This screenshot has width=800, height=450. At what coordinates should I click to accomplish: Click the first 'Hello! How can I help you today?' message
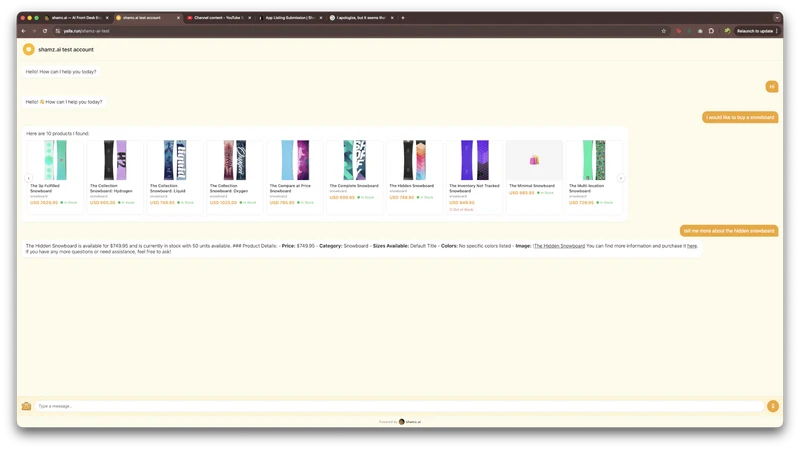pyautogui.click(x=61, y=72)
